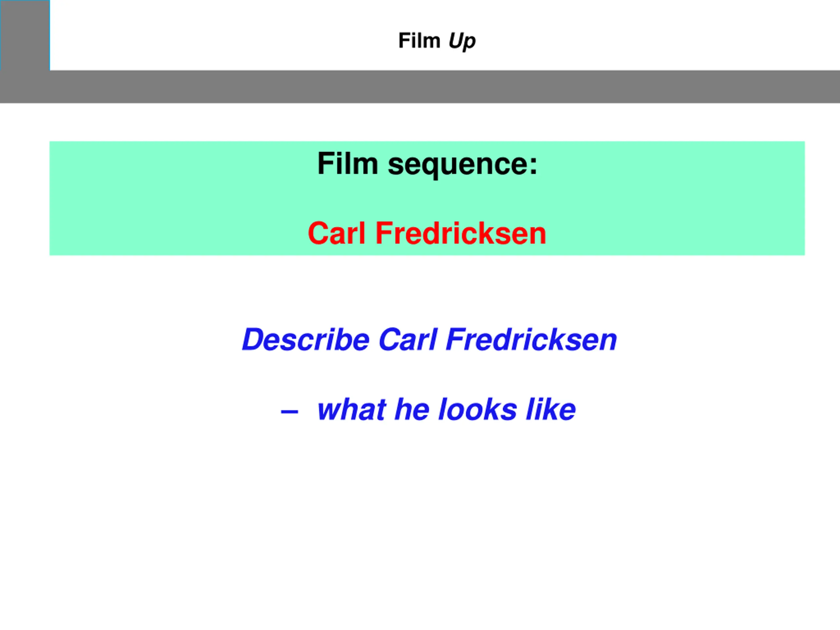Click the "Film Up" slide title
Viewport: 840px width, 630px height.
pyautogui.click(x=437, y=41)
